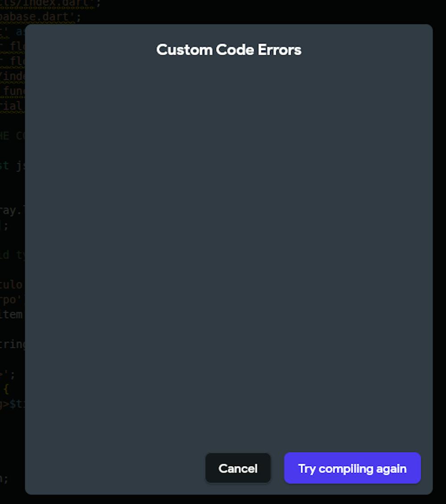Click the empty error list area

click(229, 251)
